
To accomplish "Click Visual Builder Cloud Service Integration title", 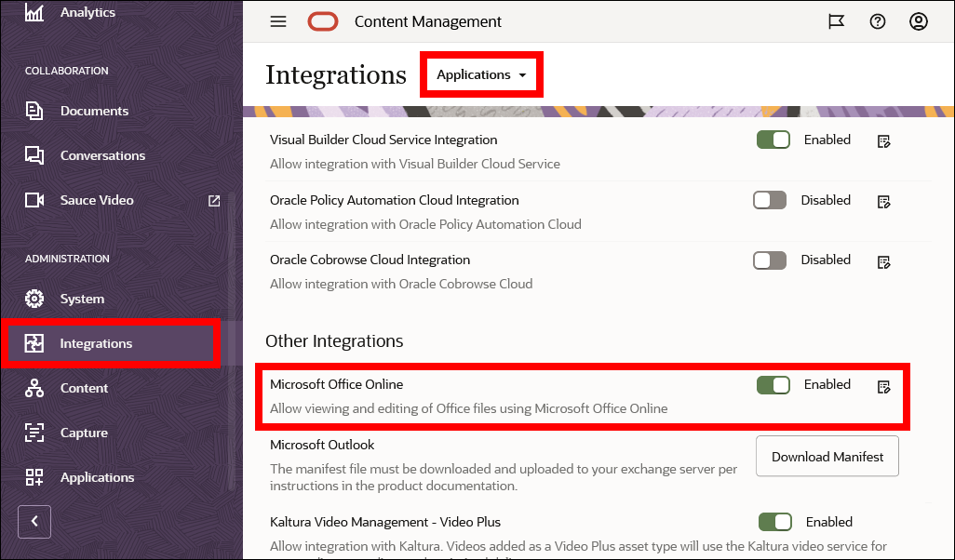I will [383, 140].
